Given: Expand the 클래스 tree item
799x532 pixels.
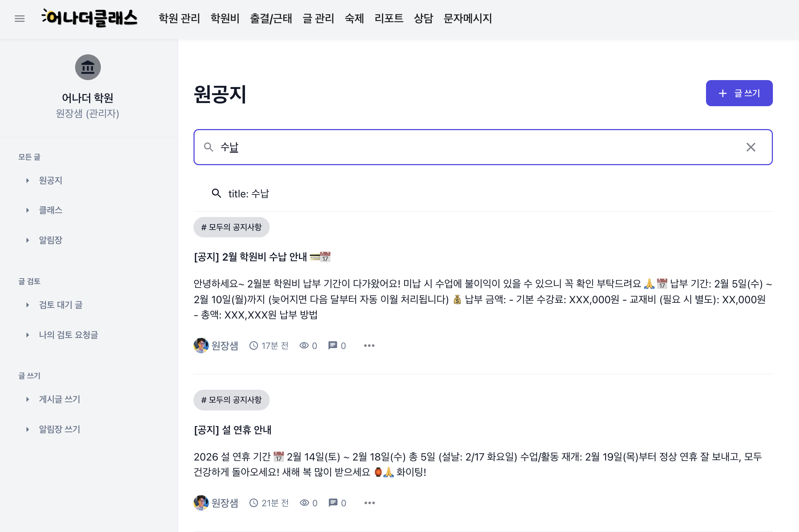Looking at the screenshot, I should point(28,210).
